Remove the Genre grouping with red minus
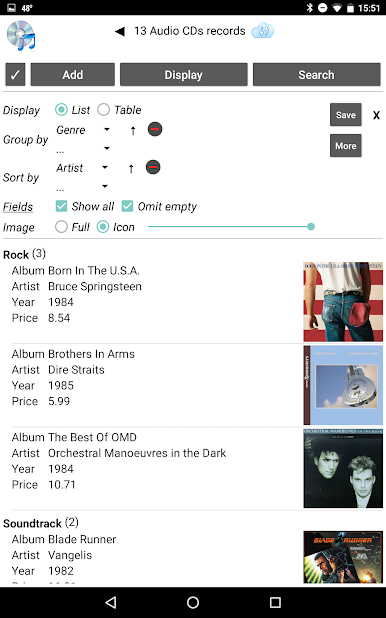The width and height of the screenshot is (386, 618). [155, 129]
